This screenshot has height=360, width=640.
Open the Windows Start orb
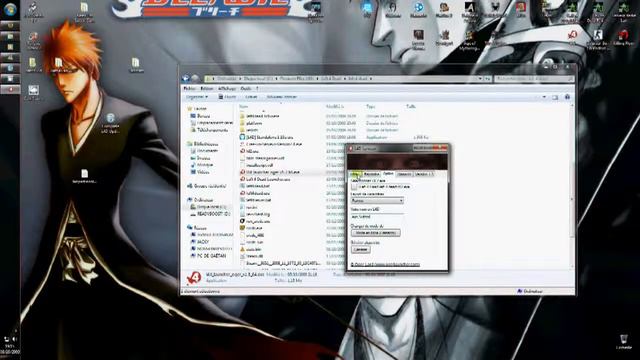[x=9, y=9]
